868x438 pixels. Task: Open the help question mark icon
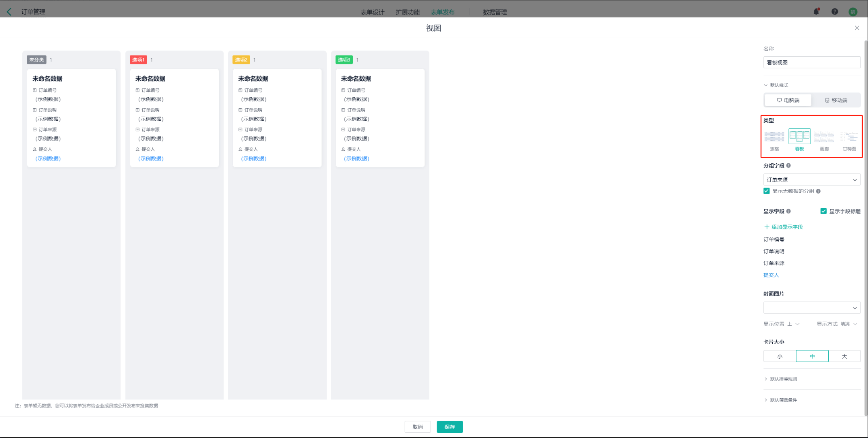(834, 12)
